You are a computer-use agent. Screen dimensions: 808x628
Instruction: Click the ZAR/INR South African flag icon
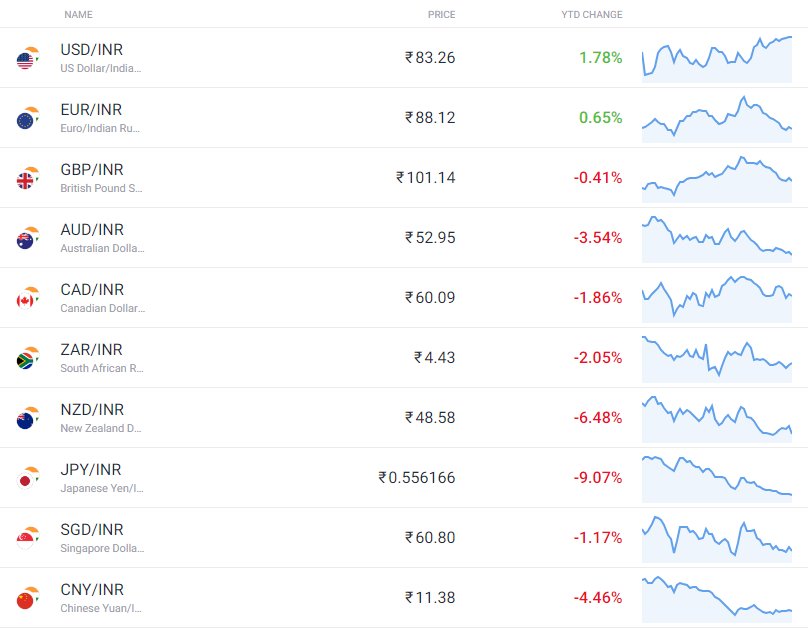25,361
